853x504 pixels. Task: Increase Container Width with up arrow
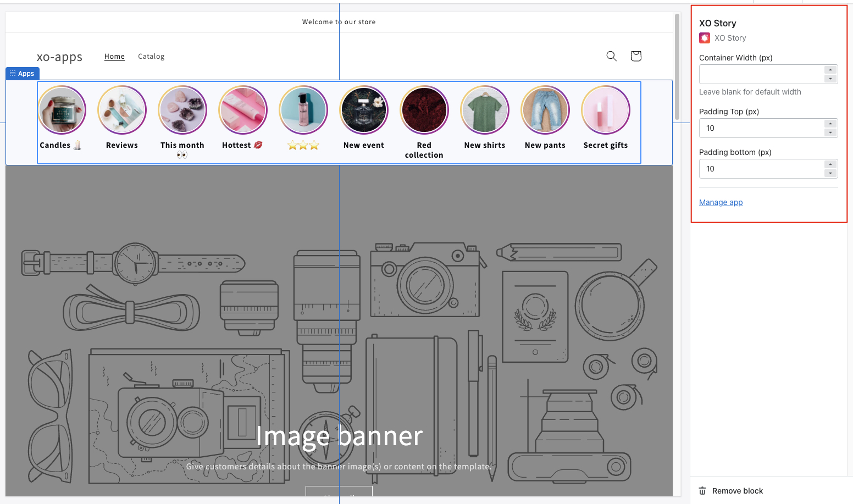[x=830, y=70]
